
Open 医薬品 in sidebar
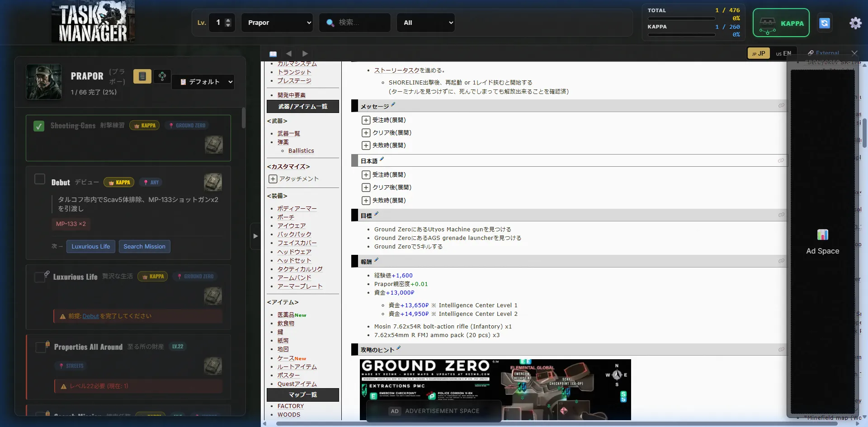[286, 315]
